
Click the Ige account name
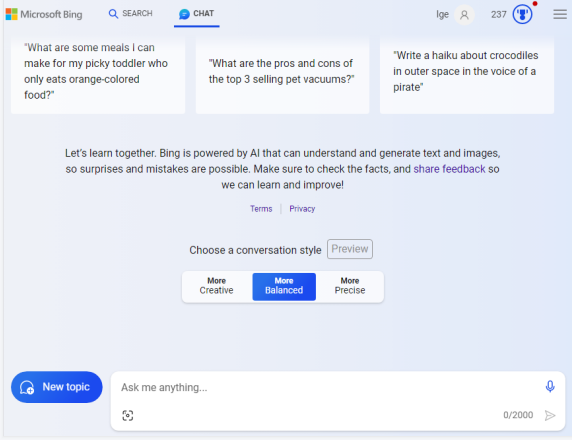coord(442,15)
